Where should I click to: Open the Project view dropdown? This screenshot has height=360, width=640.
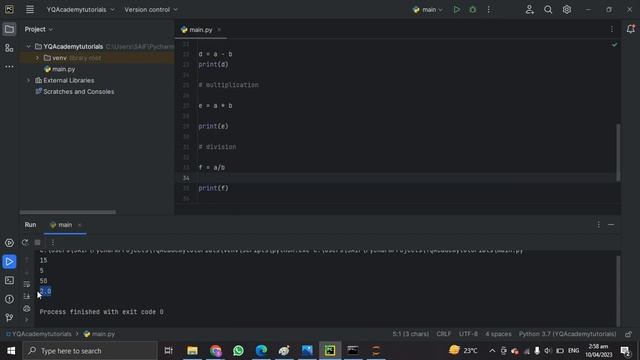(38, 29)
